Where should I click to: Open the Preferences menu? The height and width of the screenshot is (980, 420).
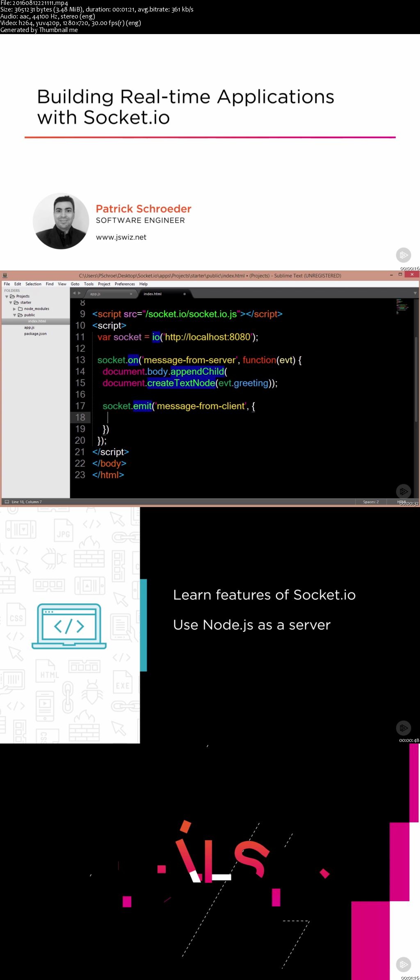[x=125, y=284]
